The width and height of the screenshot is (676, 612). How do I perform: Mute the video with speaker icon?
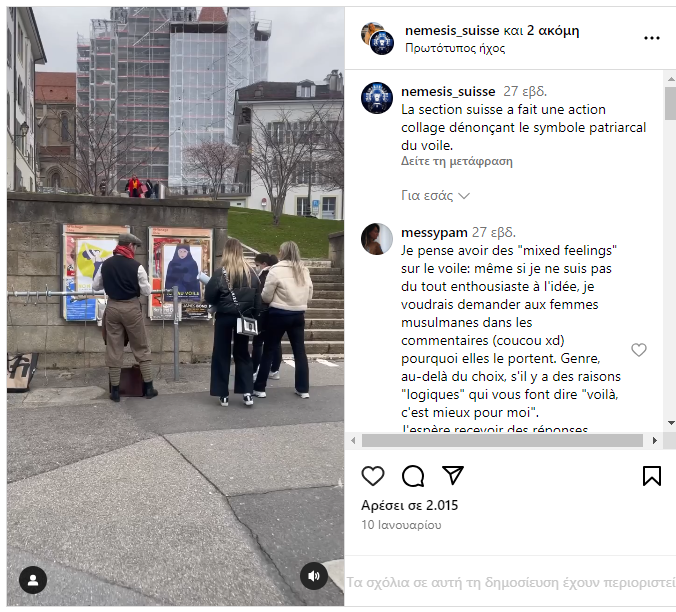point(314,576)
